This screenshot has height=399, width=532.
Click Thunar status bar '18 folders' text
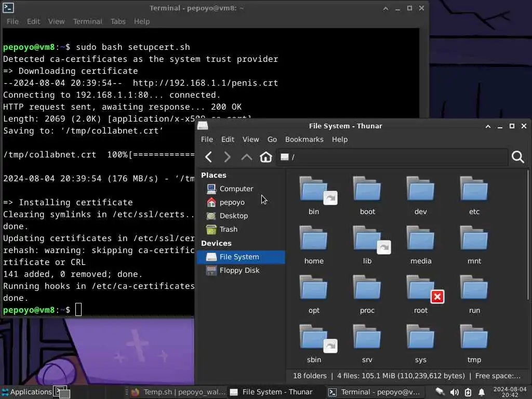[310, 376]
